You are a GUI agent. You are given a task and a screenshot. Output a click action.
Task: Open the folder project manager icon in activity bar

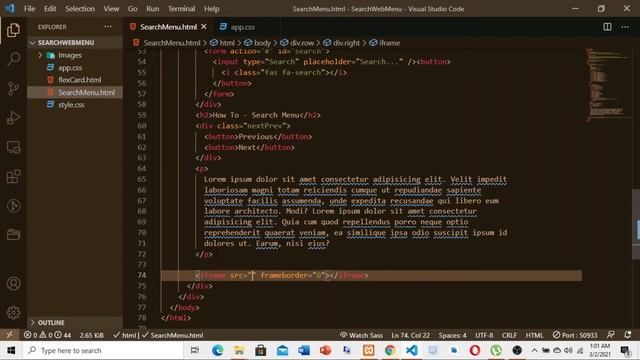tap(13, 235)
